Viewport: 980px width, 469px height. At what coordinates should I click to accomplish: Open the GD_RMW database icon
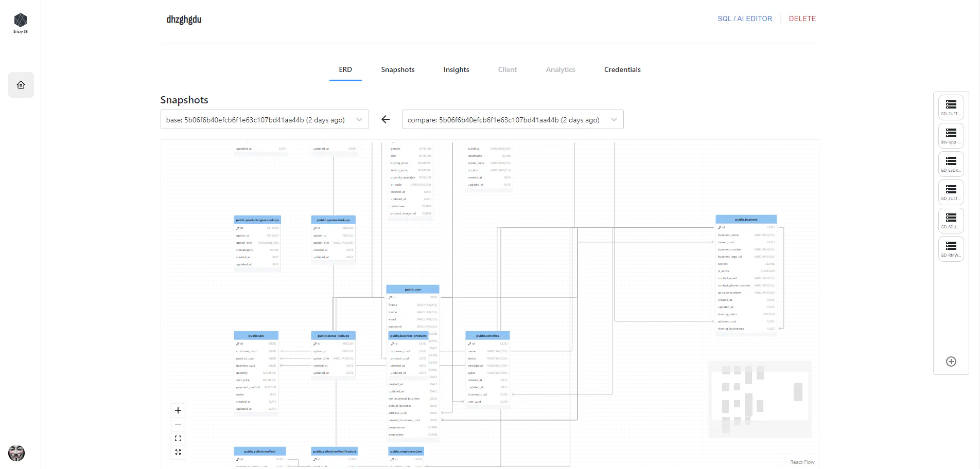tap(951, 249)
